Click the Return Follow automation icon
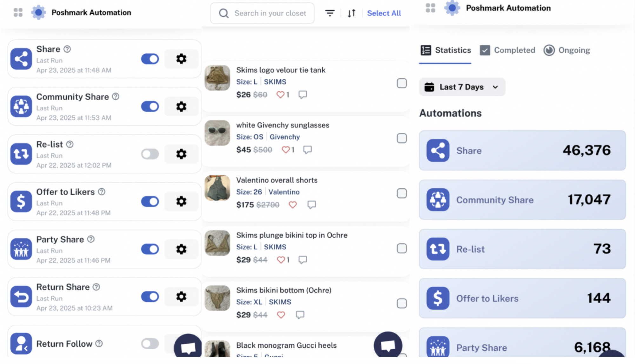This screenshot has height=364, width=635. coord(21,343)
